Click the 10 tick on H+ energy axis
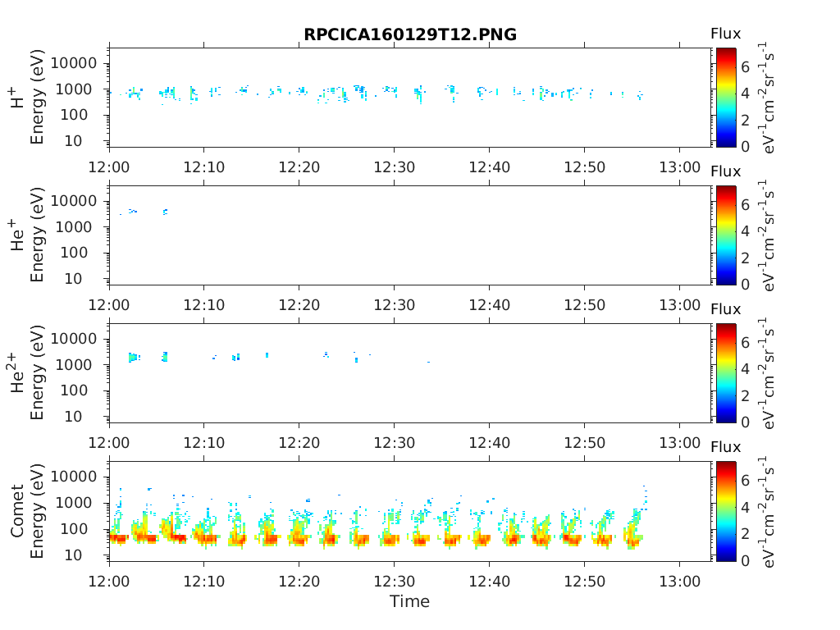840x630 pixels. pos(74,141)
